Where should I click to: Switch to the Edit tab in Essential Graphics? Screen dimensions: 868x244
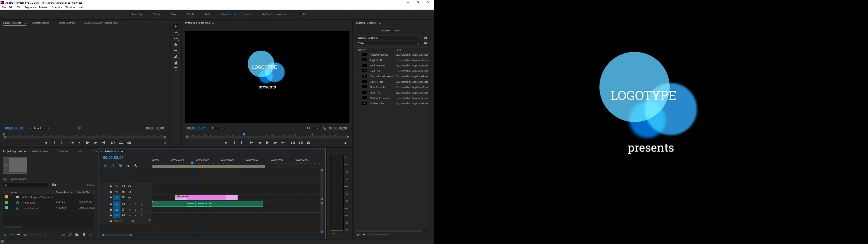coord(397,31)
